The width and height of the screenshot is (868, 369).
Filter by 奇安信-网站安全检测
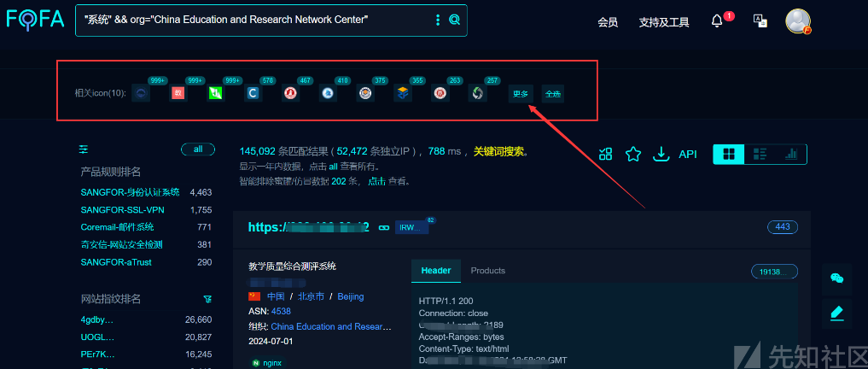tap(121, 244)
